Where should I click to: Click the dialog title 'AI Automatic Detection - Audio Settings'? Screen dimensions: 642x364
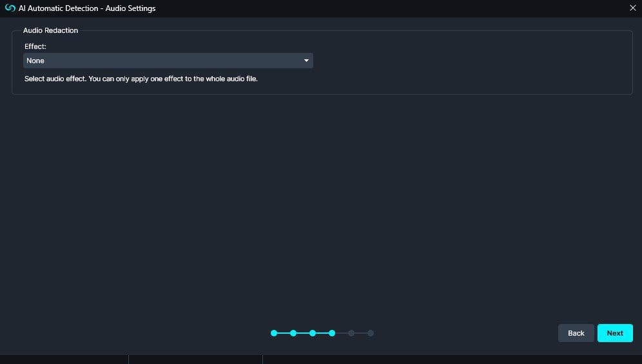pos(87,8)
